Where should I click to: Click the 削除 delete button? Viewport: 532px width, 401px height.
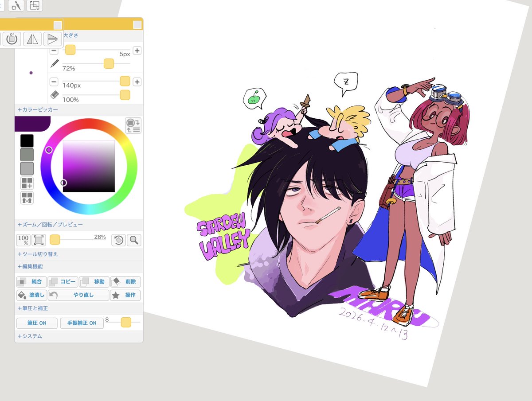(125, 282)
